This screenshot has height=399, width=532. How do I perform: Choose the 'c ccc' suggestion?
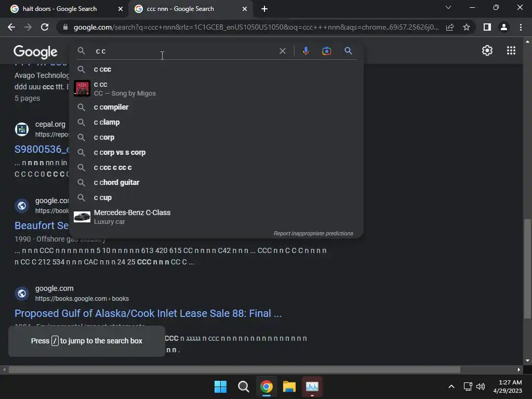[216, 69]
